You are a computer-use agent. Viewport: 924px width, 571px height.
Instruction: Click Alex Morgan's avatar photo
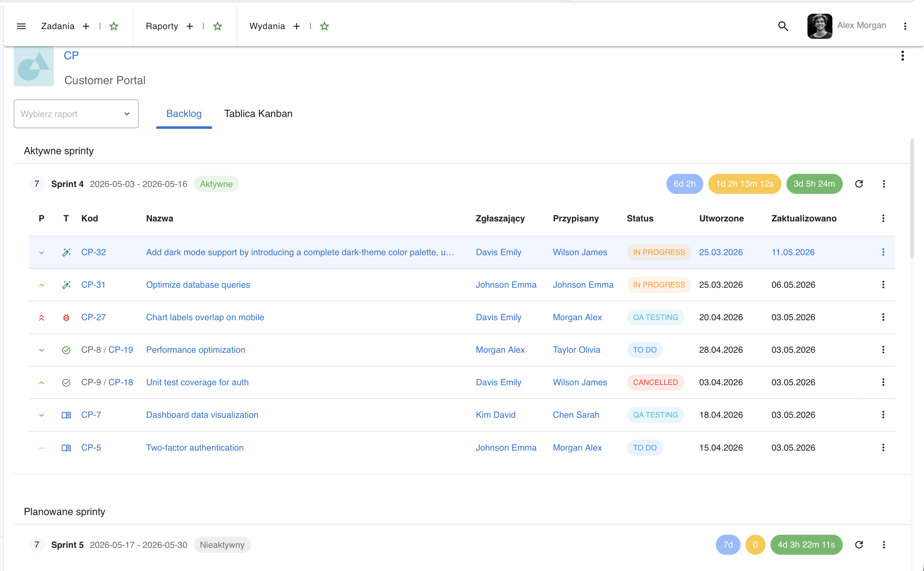(820, 26)
